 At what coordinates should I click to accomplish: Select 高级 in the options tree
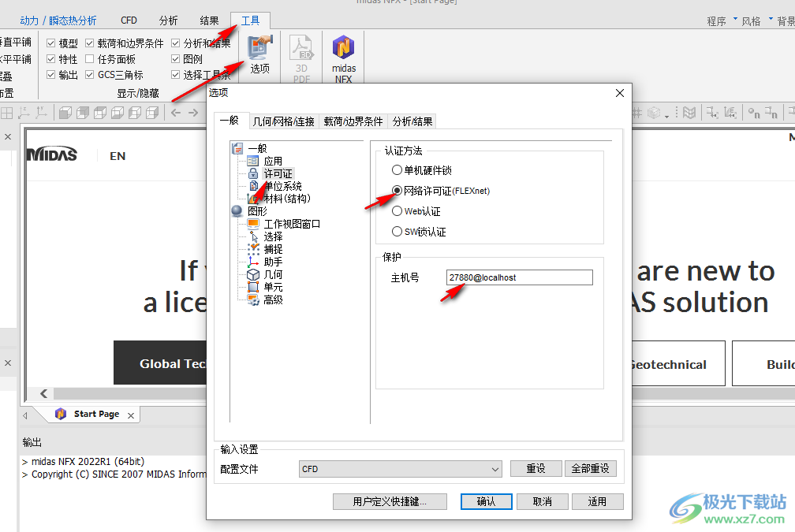coord(273,299)
